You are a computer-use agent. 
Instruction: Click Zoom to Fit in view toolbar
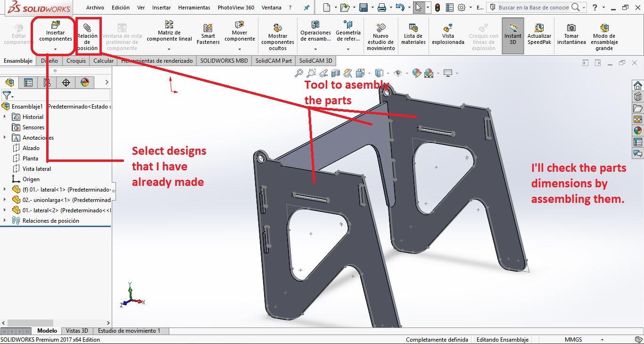click(x=298, y=73)
